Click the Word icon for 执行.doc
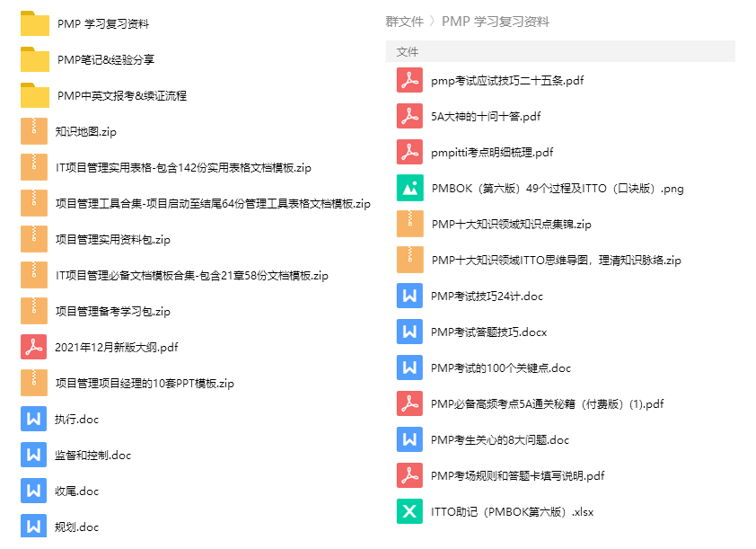Image resolution: width=756 pixels, height=549 pixels. (x=34, y=419)
